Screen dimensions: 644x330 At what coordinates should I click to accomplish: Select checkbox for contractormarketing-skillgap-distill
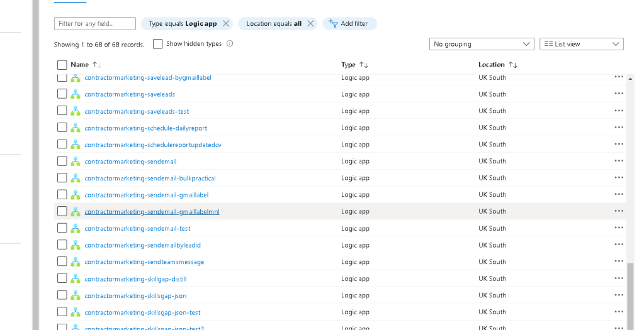(x=62, y=278)
